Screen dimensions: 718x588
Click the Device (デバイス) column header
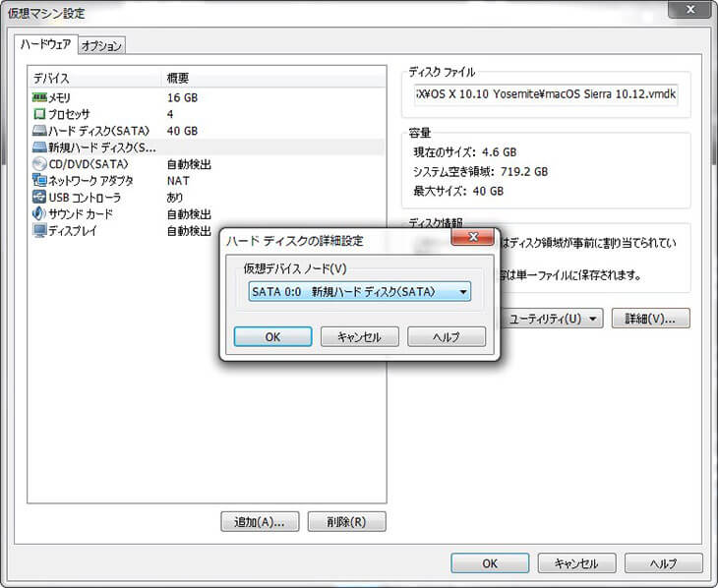95,79
